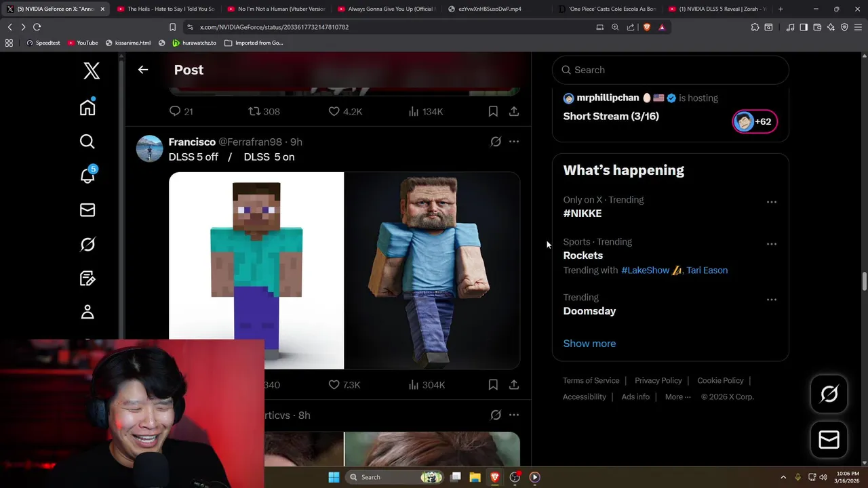Switch to ezYvwXnHBSuxoDwP.mp4 tab

coord(497,9)
